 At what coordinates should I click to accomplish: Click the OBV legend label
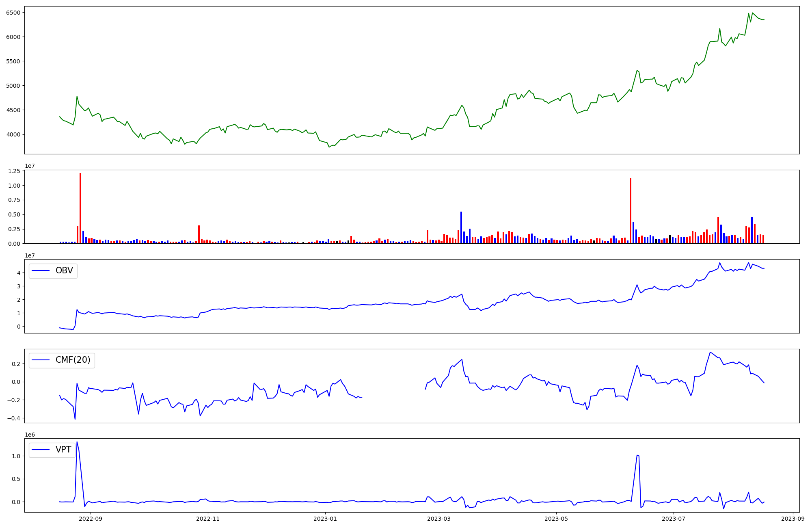(64, 270)
